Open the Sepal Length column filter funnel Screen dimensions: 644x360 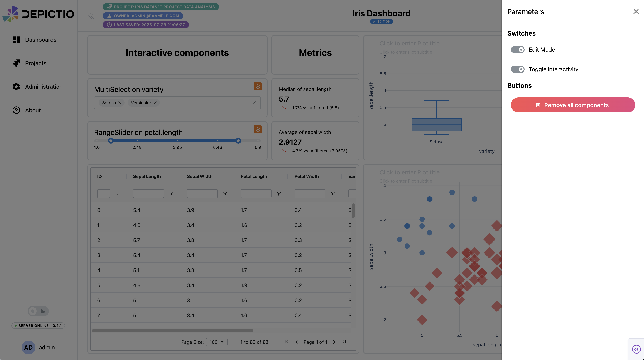point(171,193)
